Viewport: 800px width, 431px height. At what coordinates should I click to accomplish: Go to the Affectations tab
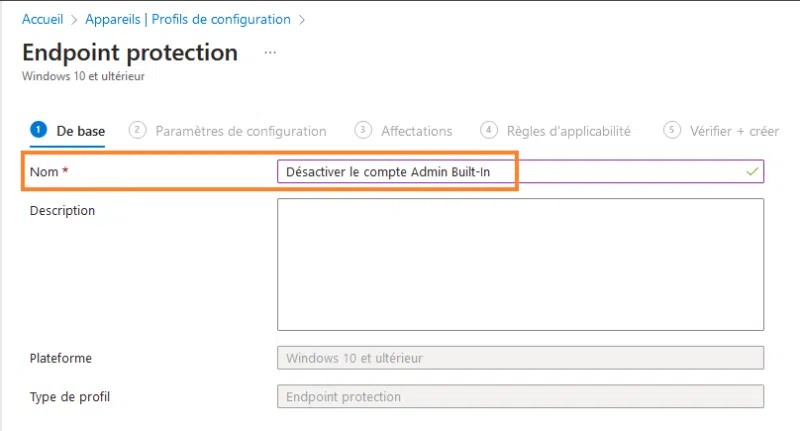pos(416,131)
